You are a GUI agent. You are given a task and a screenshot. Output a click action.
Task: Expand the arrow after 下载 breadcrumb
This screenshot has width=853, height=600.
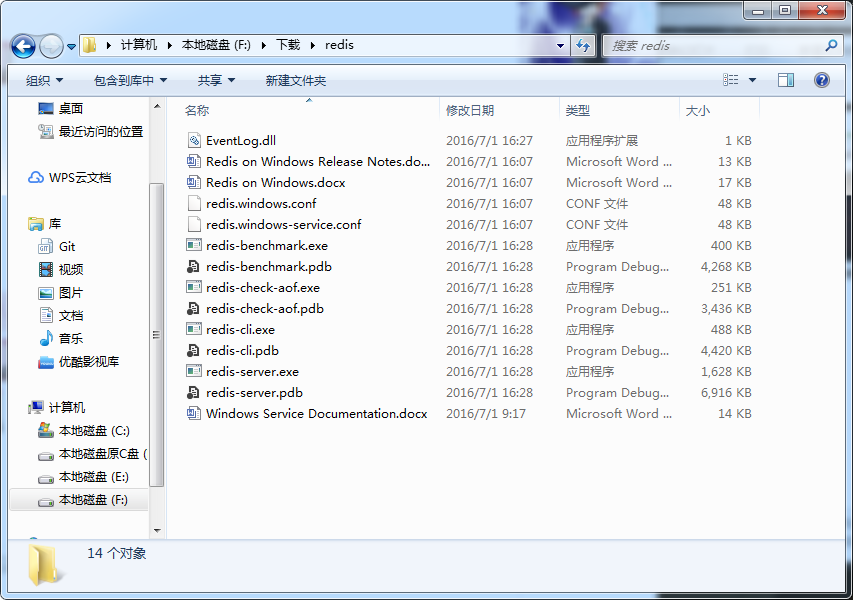(313, 46)
